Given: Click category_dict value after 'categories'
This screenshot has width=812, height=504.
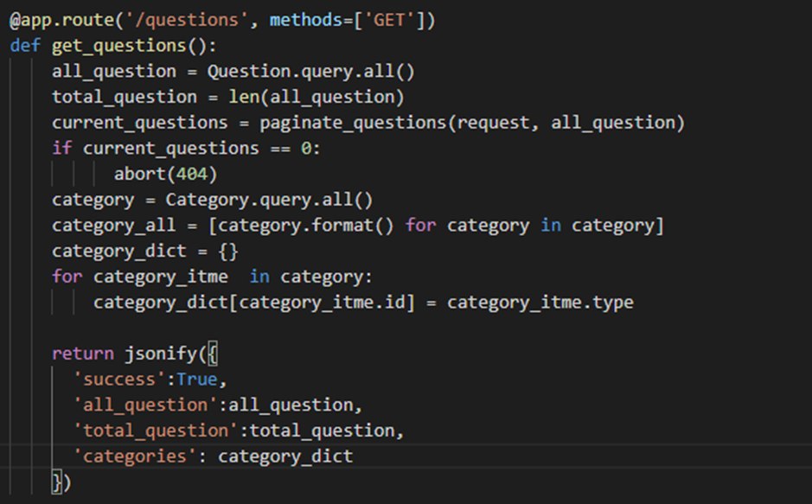Looking at the screenshot, I should [285, 457].
